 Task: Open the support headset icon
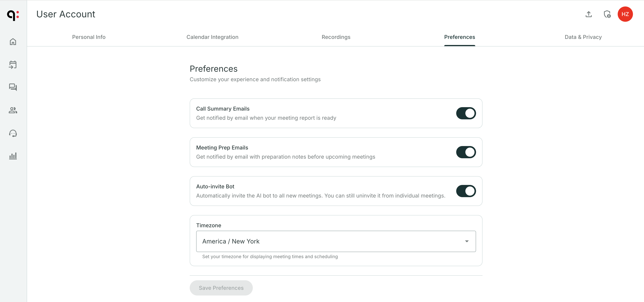coord(13,133)
